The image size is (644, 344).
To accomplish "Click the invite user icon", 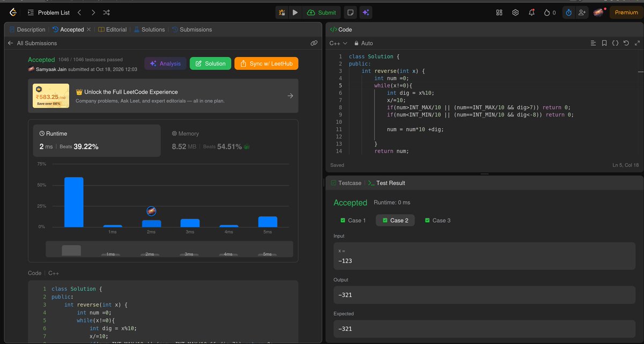I will [x=582, y=12].
